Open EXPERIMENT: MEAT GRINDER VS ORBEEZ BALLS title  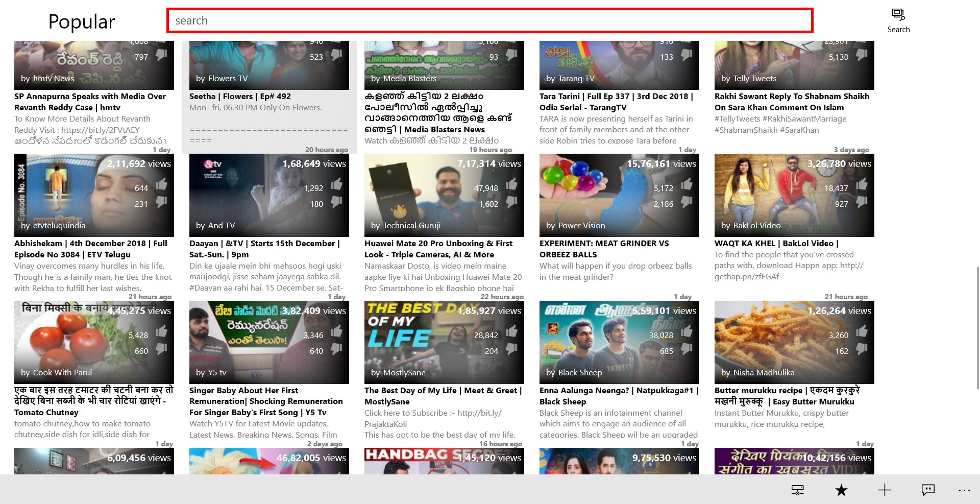click(x=604, y=249)
